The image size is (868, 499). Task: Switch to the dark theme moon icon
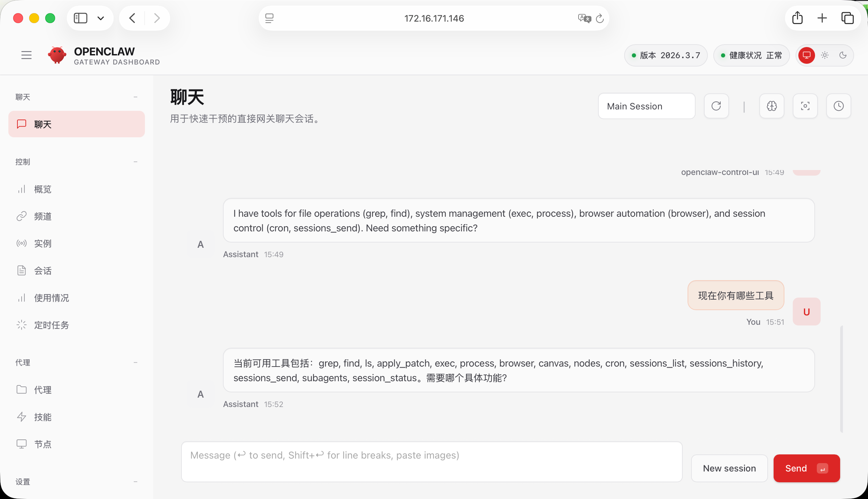pos(843,55)
